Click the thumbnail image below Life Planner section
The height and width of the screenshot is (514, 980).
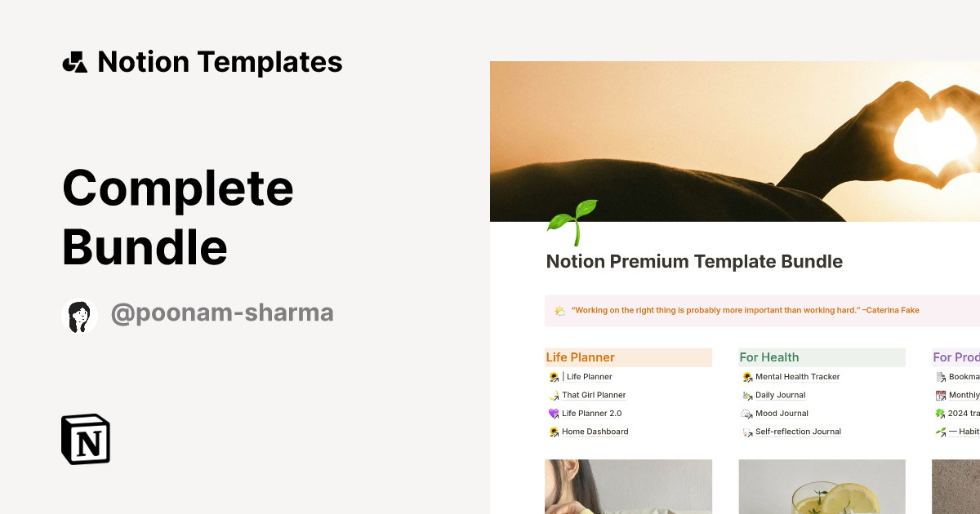tap(628, 487)
